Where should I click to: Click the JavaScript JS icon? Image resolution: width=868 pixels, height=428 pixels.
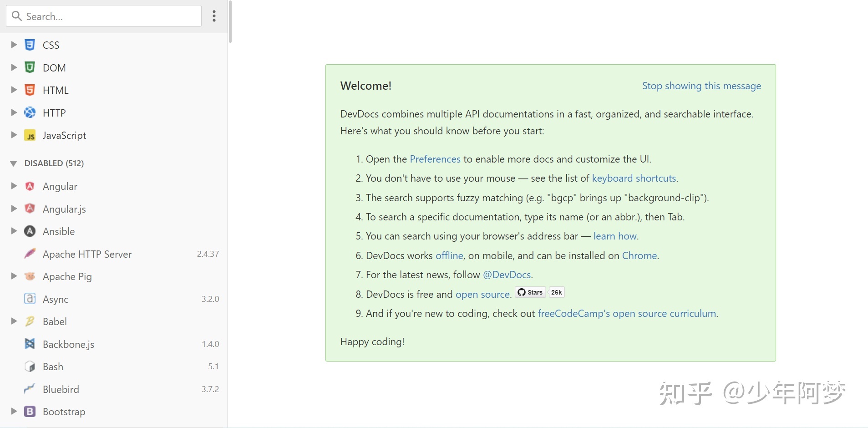(x=30, y=136)
